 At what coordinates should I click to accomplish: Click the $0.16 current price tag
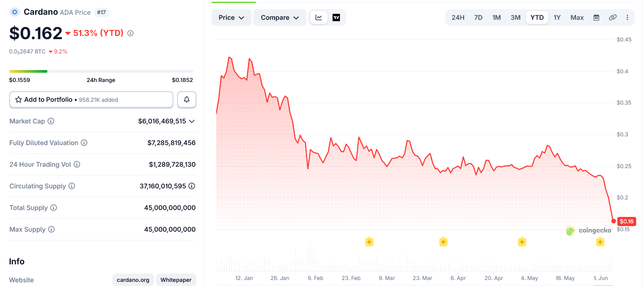coord(627,221)
